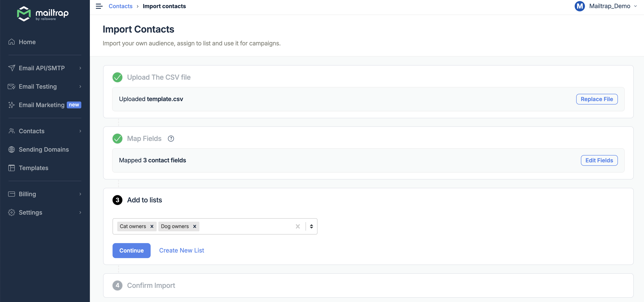This screenshot has height=302, width=644.
Task: Open Templates section
Action: pos(33,168)
